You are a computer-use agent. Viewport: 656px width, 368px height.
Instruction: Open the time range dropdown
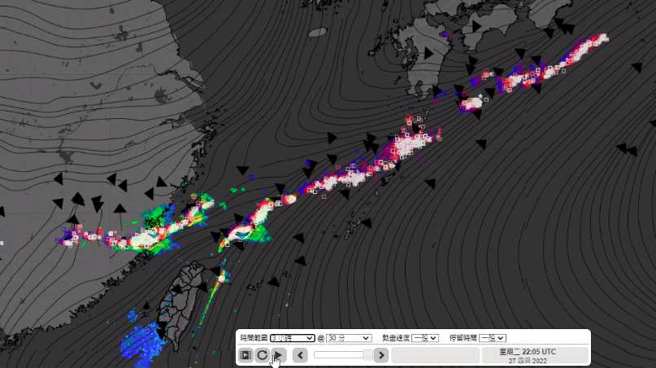292,338
